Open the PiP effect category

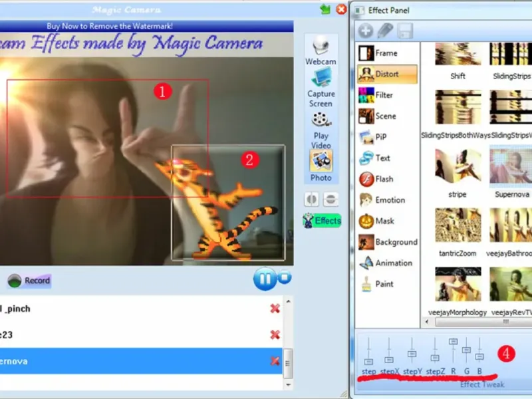coord(387,137)
